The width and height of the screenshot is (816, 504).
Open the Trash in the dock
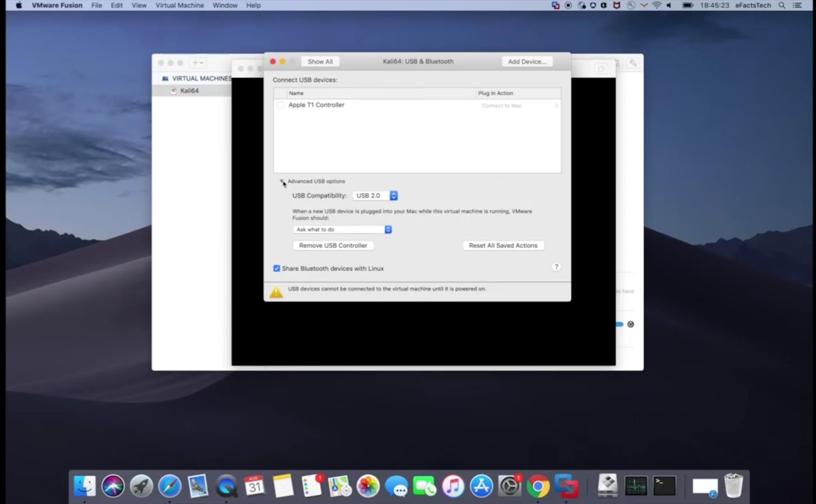(x=733, y=486)
